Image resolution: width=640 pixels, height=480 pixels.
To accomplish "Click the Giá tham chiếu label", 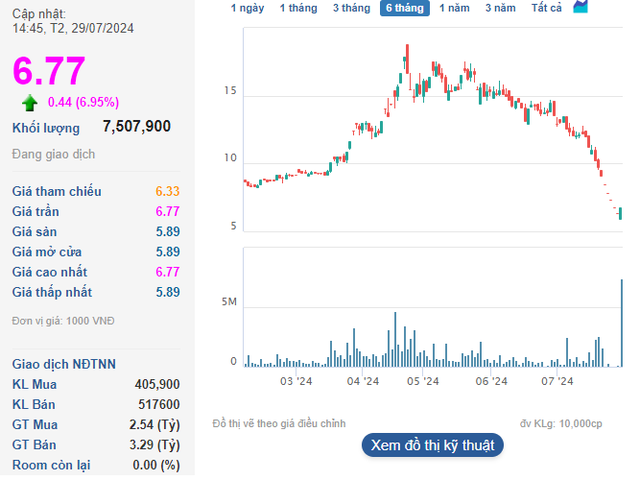I will tap(57, 191).
